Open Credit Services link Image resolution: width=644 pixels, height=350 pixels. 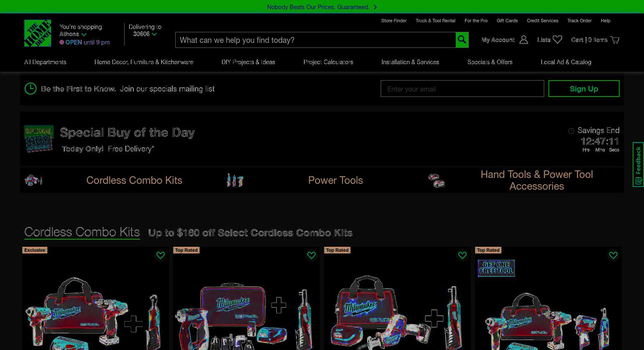click(543, 21)
